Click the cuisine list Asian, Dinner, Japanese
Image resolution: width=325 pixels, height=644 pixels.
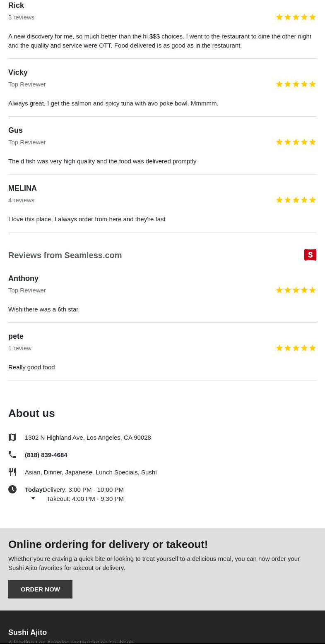pyautogui.click(x=91, y=472)
